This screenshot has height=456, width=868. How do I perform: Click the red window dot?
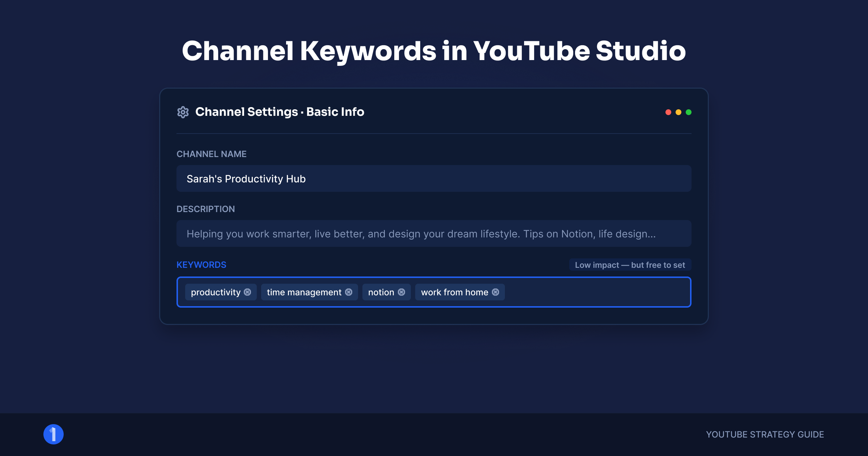point(668,112)
